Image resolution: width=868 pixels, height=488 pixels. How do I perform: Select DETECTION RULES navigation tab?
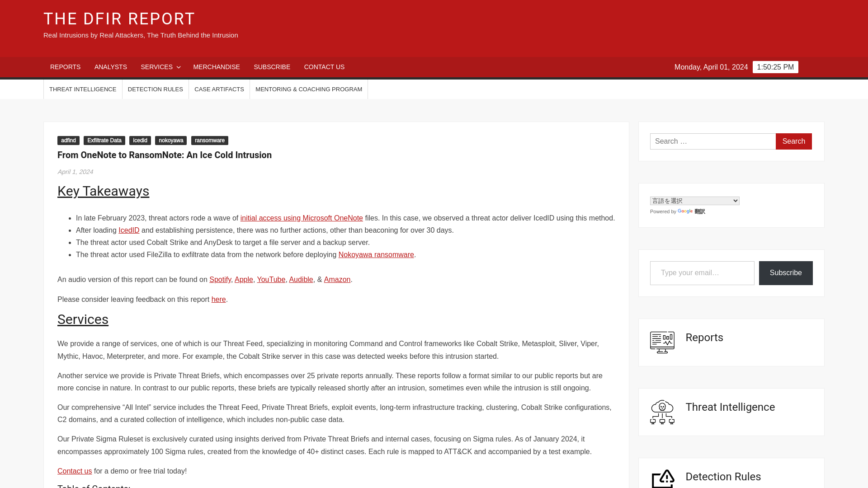(155, 89)
